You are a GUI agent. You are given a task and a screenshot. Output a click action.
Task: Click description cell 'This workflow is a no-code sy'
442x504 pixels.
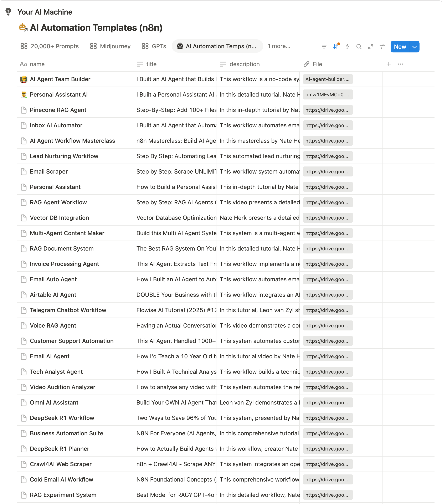[x=258, y=79]
